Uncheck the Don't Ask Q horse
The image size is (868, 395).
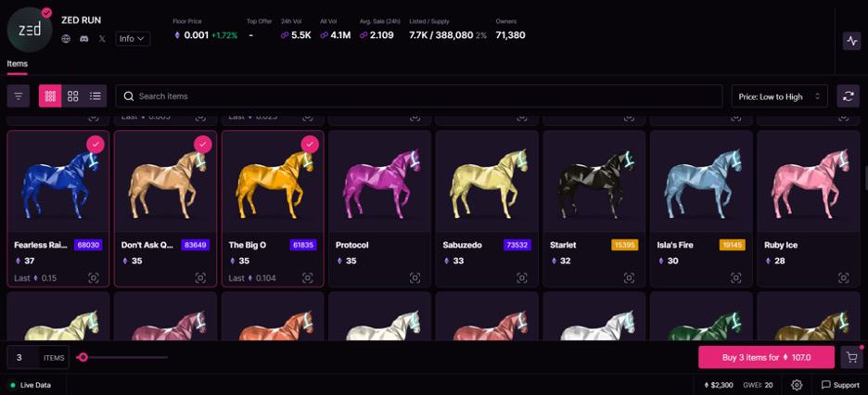click(202, 145)
